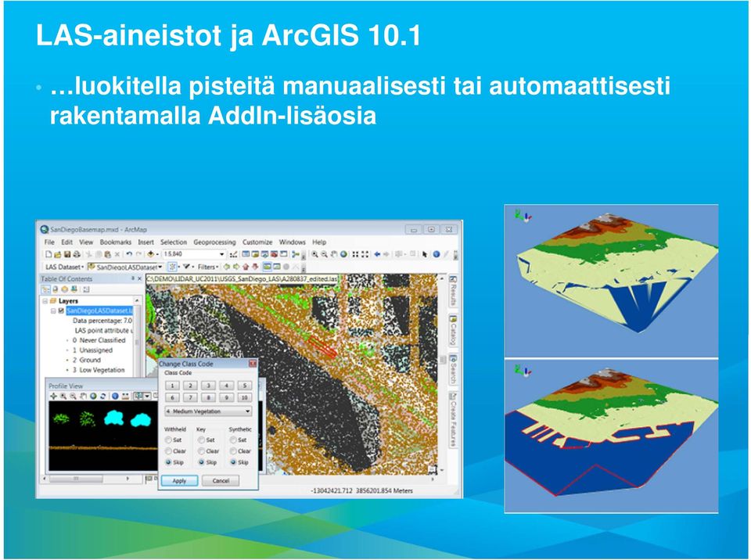
Task: Click the Full Extent globe icon in Tools toolbar
Action: (x=343, y=254)
